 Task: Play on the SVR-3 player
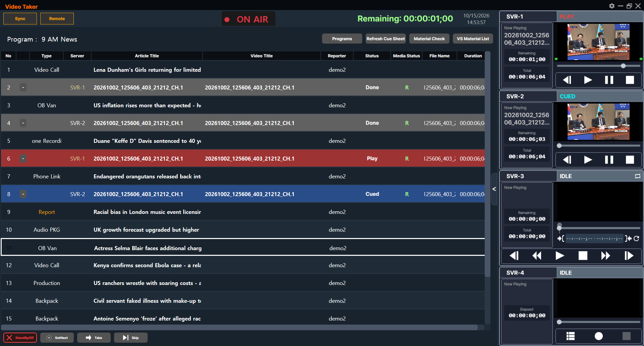point(559,256)
